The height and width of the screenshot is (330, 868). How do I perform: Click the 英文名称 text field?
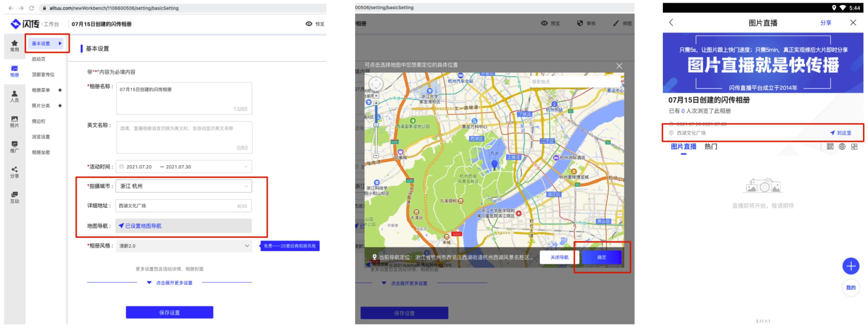pos(184,137)
